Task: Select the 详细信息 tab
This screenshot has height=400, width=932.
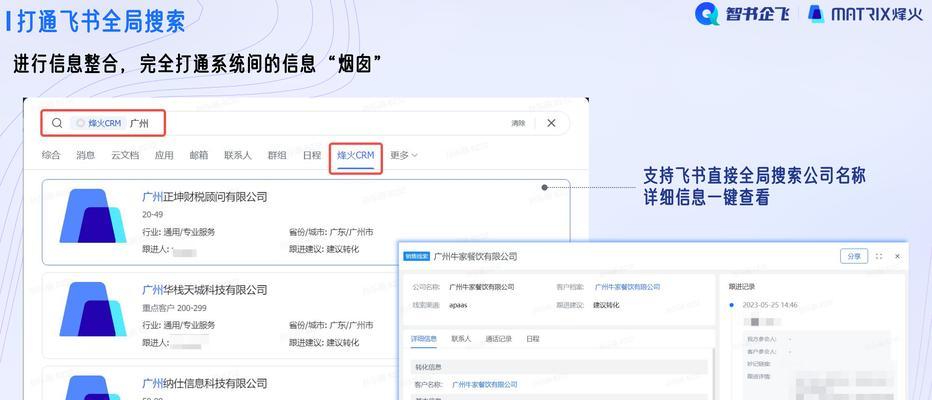Action: pyautogui.click(x=424, y=339)
